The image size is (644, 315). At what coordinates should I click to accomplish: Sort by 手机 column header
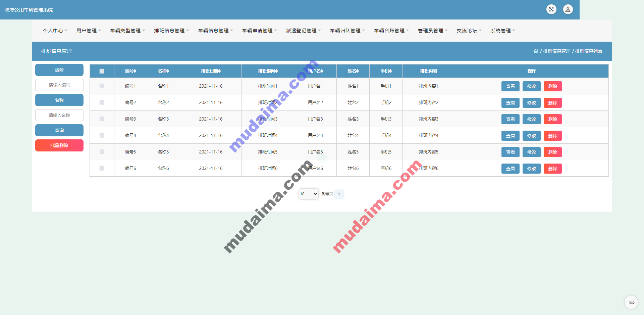pyautogui.click(x=386, y=71)
